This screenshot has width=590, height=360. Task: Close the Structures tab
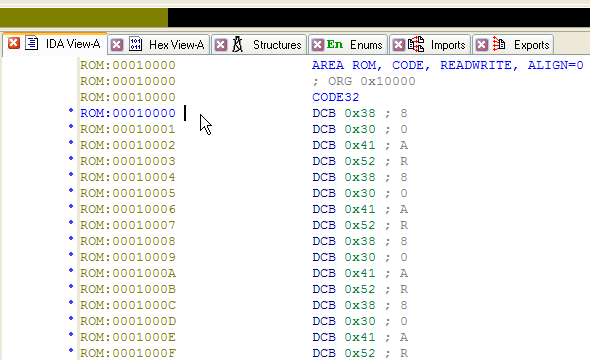coord(221,45)
